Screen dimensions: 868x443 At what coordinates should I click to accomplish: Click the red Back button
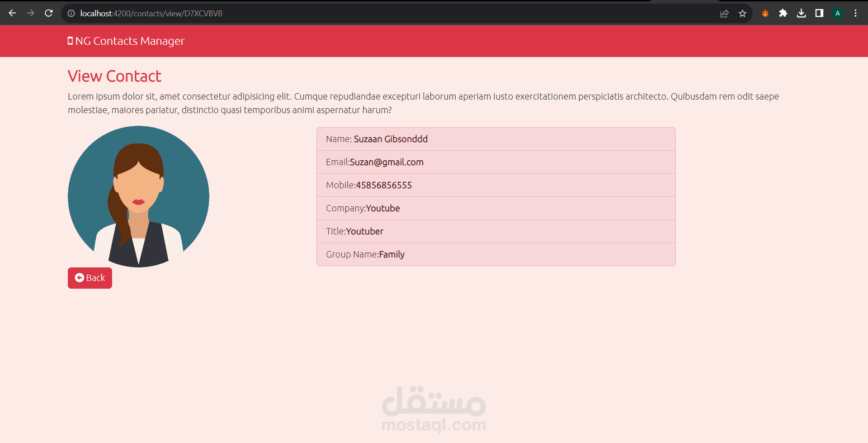(90, 278)
